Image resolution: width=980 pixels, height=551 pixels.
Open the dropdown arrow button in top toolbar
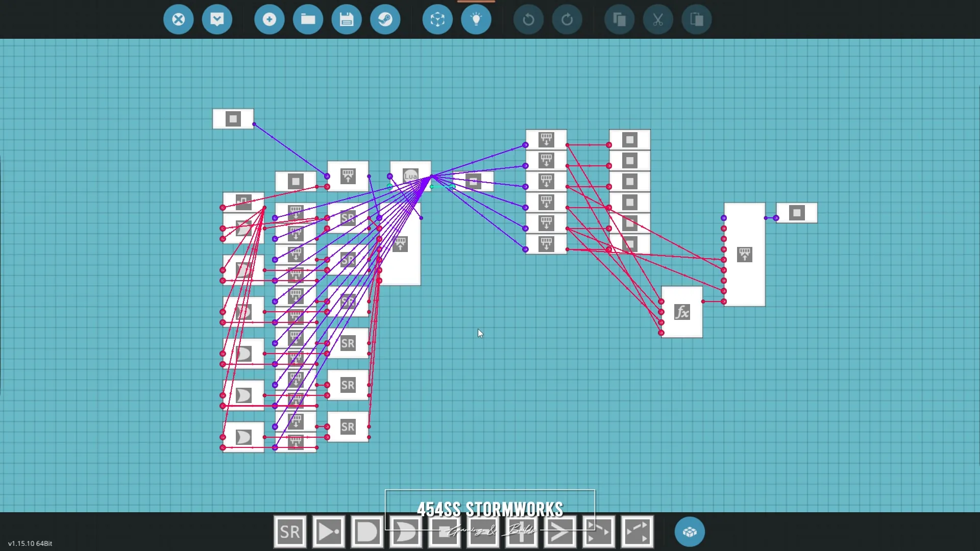217,19
